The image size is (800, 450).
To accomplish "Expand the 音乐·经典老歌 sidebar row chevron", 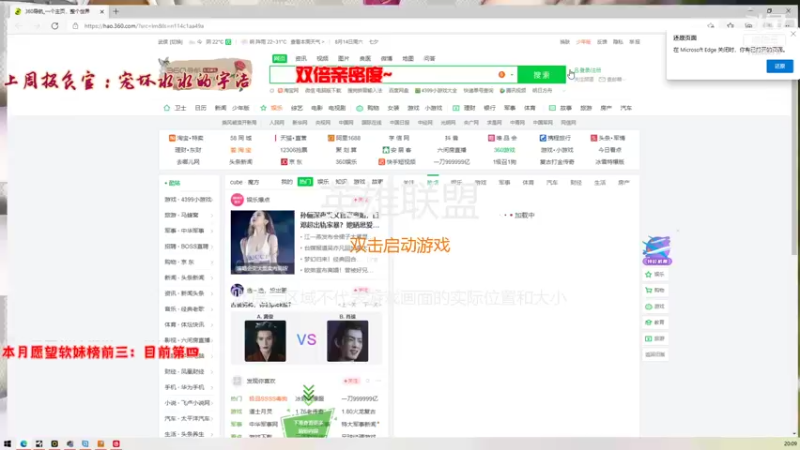I will point(212,309).
